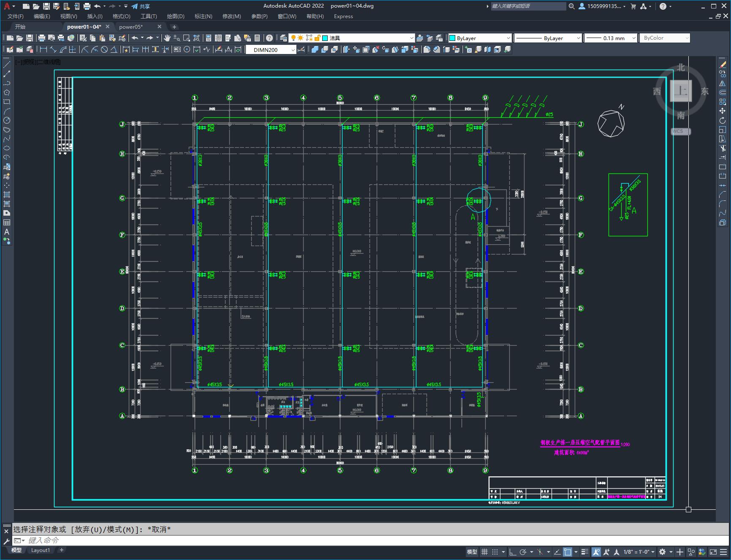Select the Polygon tool in the draw toolbar
Viewport: 731px width, 560px height.
click(7, 92)
